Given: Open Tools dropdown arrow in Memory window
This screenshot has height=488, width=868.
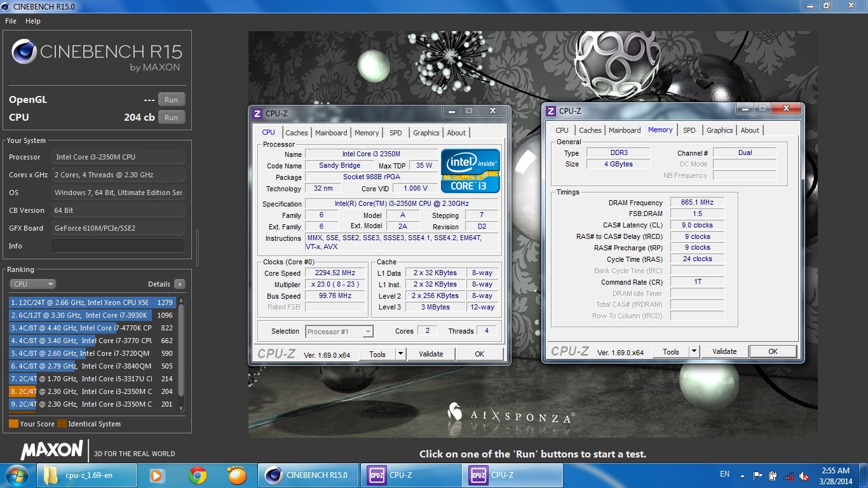Looking at the screenshot, I should pos(694,351).
